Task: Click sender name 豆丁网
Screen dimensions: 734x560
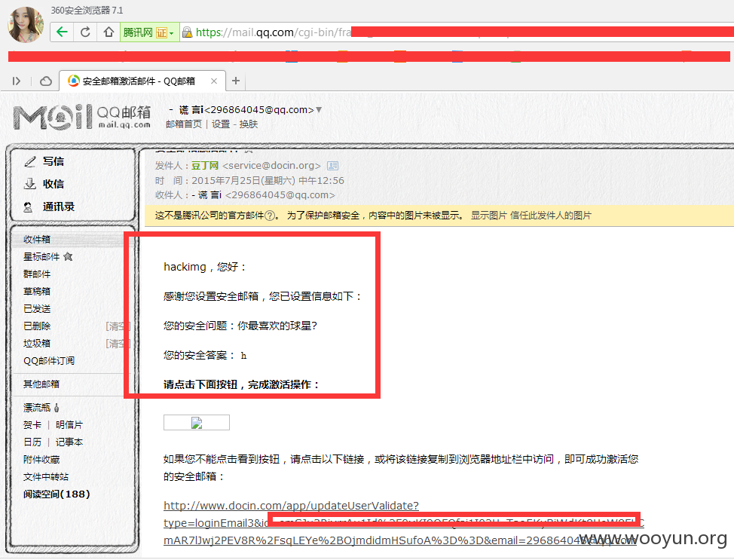Action: click(205, 165)
